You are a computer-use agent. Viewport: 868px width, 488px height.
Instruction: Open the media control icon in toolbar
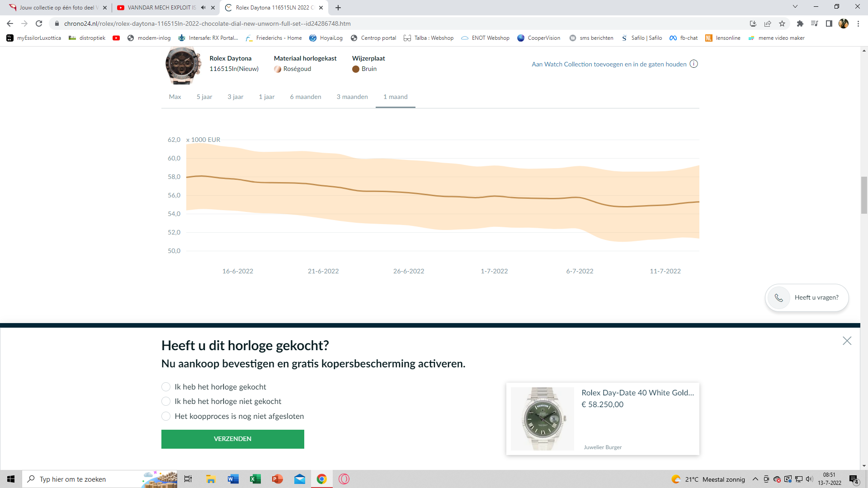coord(815,23)
